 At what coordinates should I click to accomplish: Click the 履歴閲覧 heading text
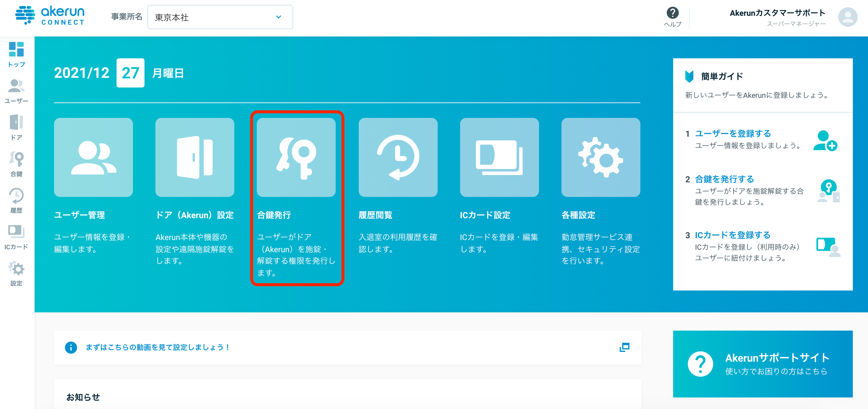click(375, 215)
